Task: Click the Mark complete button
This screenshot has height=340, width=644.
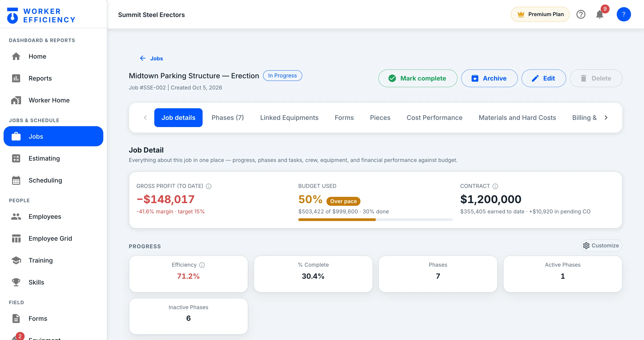Action: coord(418,78)
